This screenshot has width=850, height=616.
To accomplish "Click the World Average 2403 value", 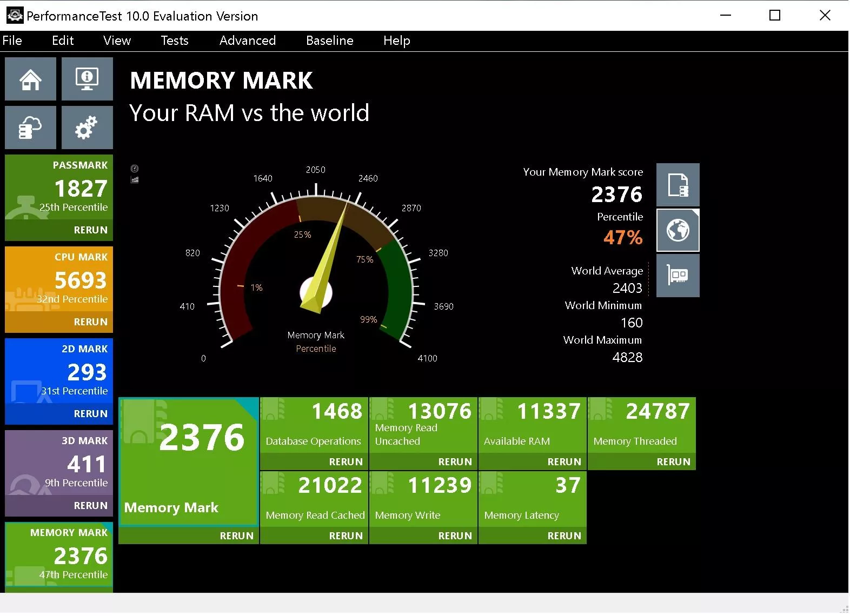I will (627, 288).
